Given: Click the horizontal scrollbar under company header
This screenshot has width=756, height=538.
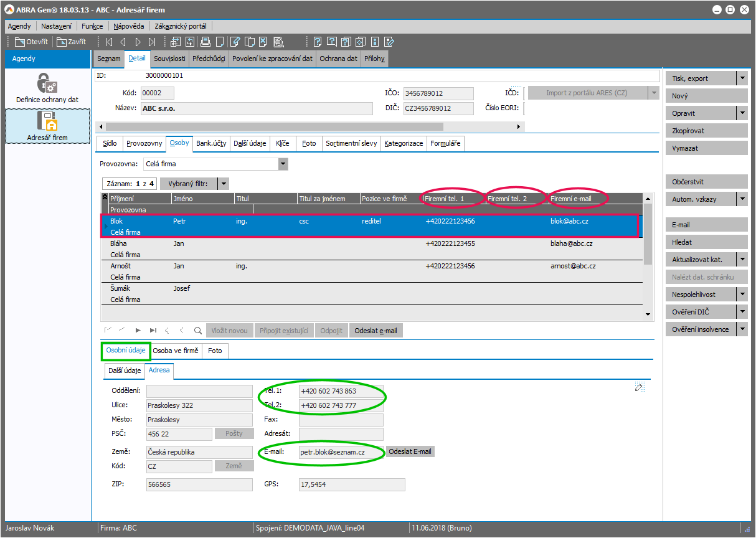Looking at the screenshot, I should pos(311,126).
